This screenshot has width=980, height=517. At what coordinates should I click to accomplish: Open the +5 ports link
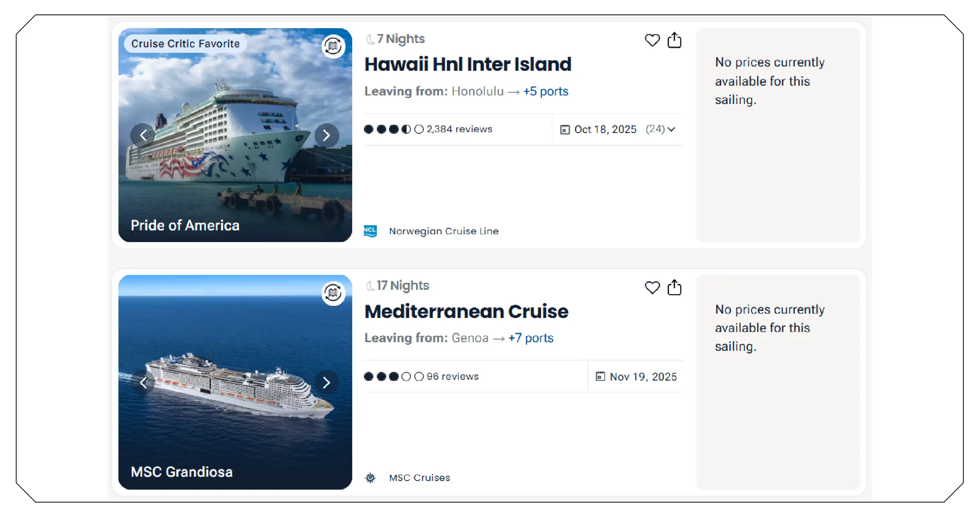coord(545,91)
